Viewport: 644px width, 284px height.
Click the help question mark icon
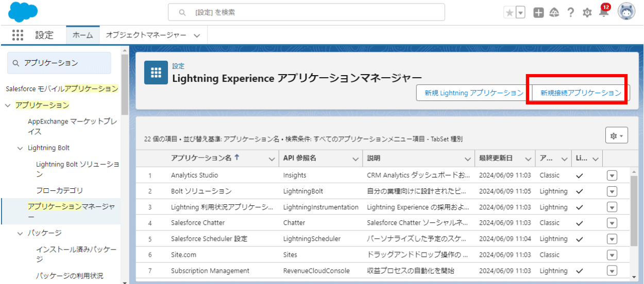coord(571,13)
